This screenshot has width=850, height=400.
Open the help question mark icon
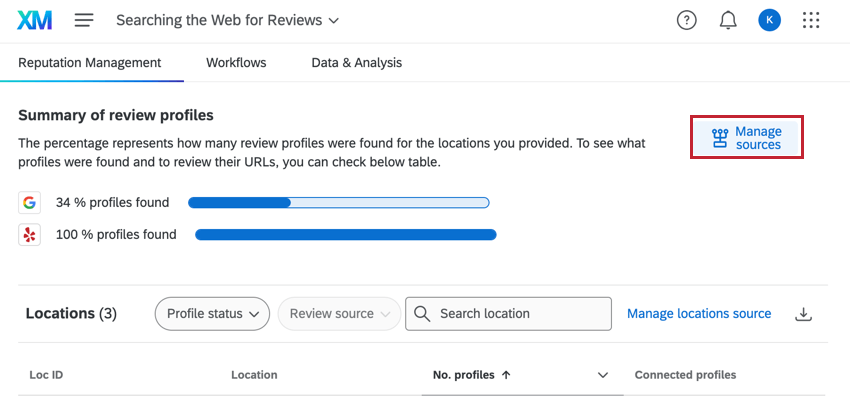tap(687, 21)
